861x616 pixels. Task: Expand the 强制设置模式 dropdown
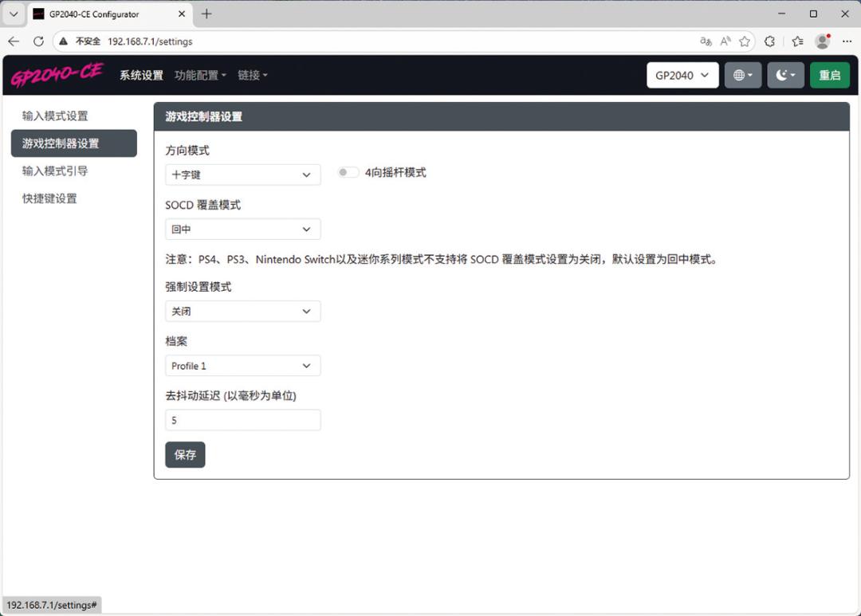coord(242,312)
